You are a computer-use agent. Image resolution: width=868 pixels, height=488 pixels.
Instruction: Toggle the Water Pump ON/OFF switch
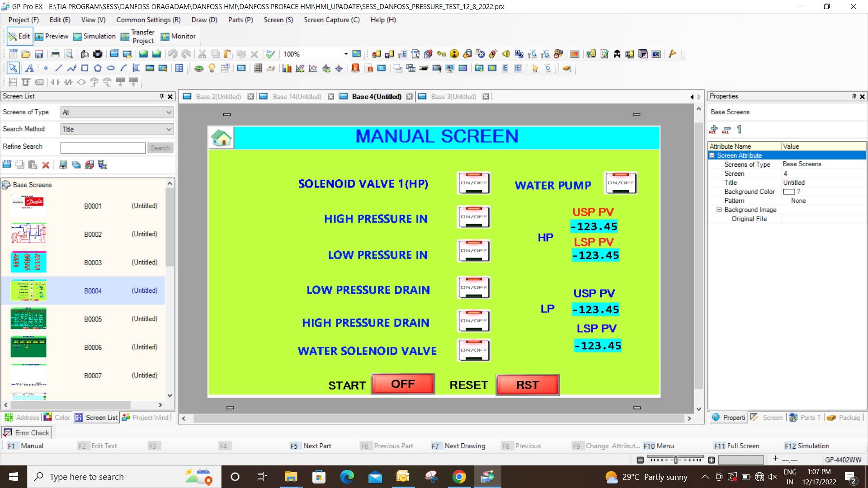point(621,183)
